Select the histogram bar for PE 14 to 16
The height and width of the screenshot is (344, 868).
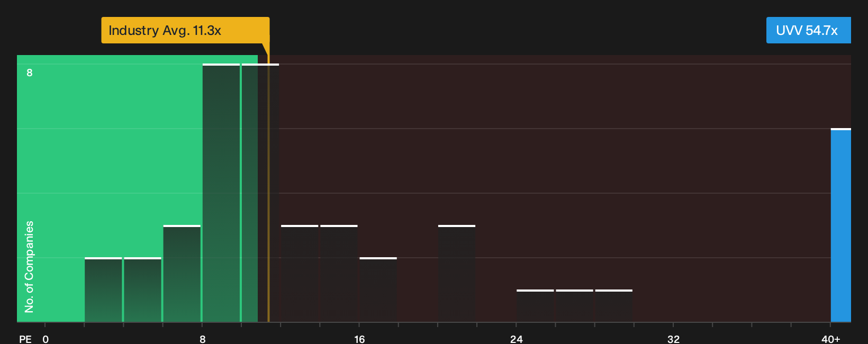point(339,274)
